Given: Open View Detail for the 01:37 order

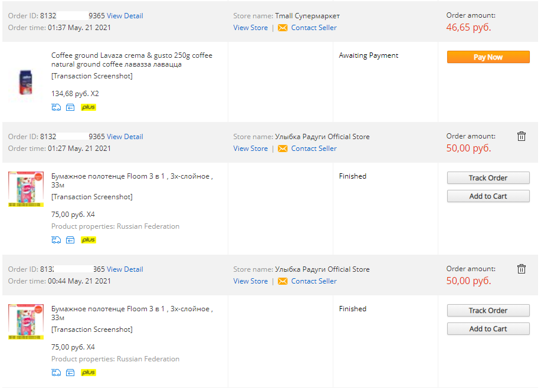Looking at the screenshot, I should (x=125, y=16).
